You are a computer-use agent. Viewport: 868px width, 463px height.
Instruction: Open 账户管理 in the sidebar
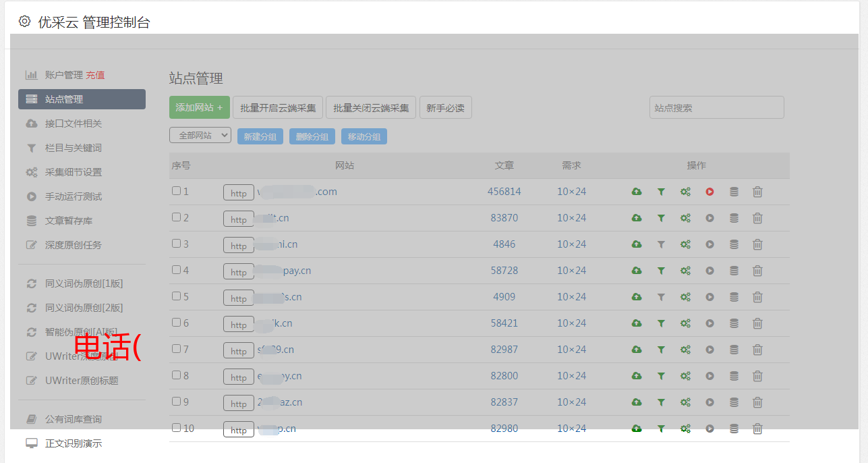point(64,75)
